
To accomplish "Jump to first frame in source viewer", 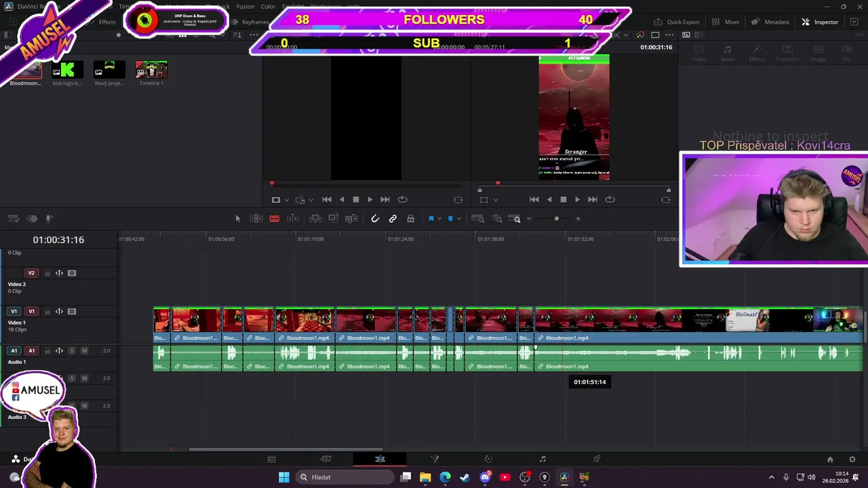I will [326, 199].
